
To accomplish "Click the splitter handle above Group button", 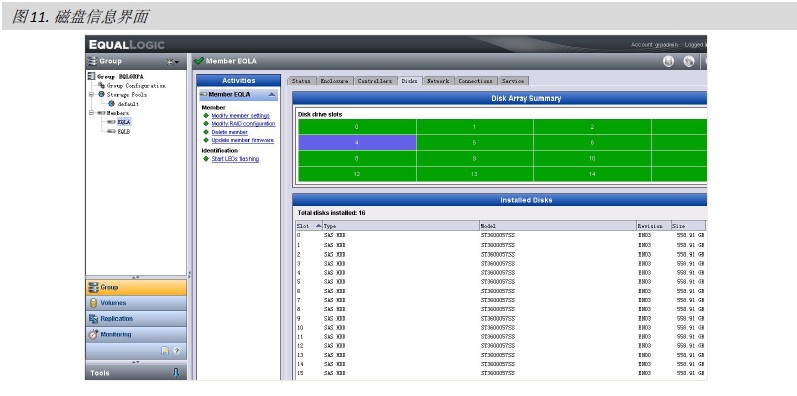I will [x=136, y=278].
